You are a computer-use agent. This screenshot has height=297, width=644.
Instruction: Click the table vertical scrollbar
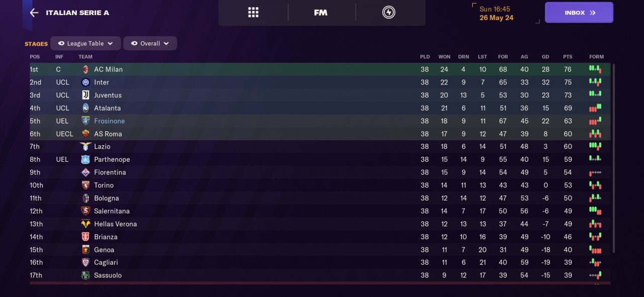point(613,158)
